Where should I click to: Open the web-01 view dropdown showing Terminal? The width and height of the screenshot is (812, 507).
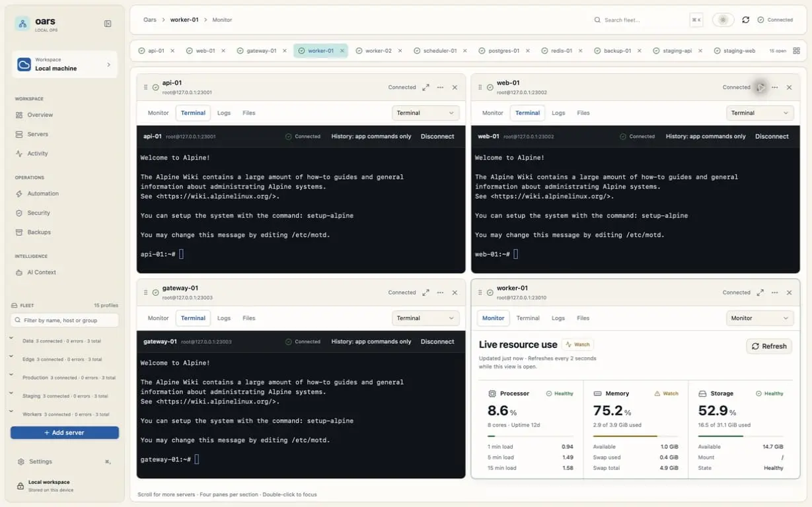(x=760, y=113)
